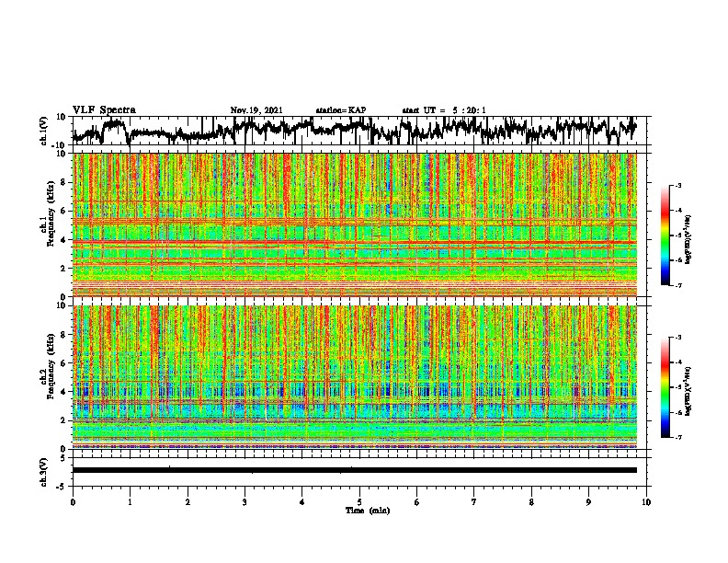Screen dimensions: 728x563
Task: Click time axis tick label "3"
Action: click(245, 502)
